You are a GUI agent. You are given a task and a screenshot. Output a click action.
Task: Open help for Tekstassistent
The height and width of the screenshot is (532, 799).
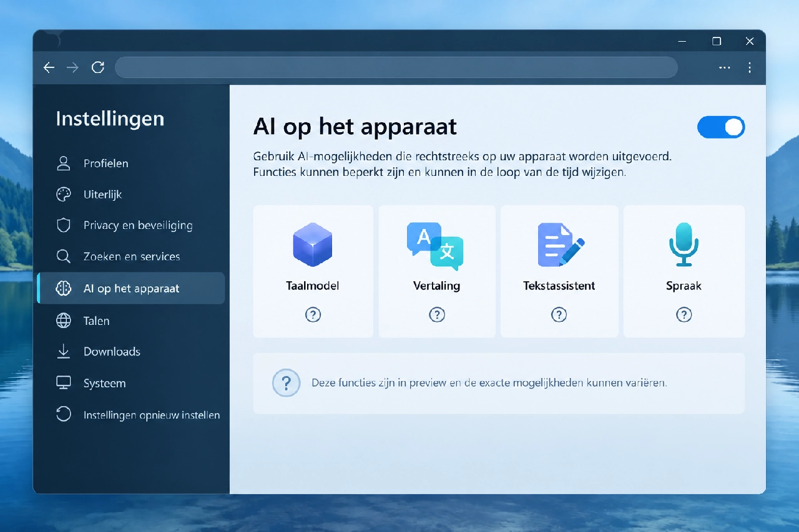[559, 315]
